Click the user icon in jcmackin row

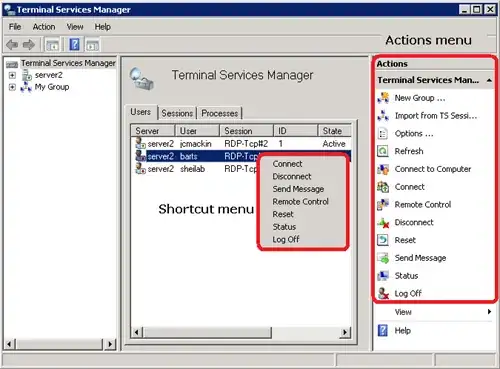[140, 143]
